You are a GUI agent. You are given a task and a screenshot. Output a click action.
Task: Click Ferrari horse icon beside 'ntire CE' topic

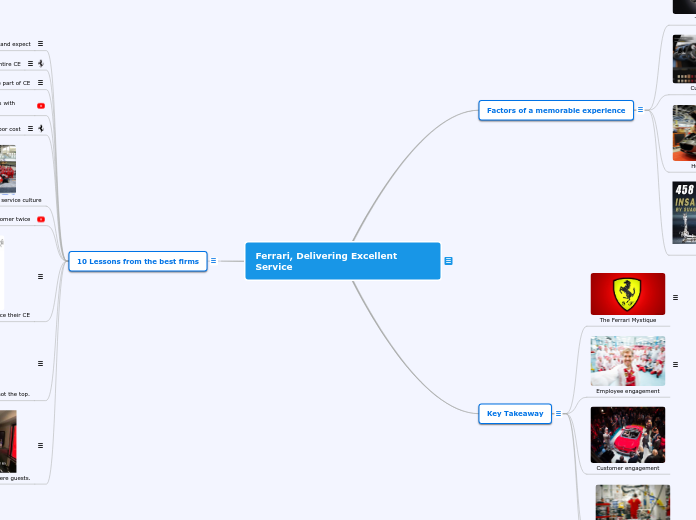(x=41, y=64)
